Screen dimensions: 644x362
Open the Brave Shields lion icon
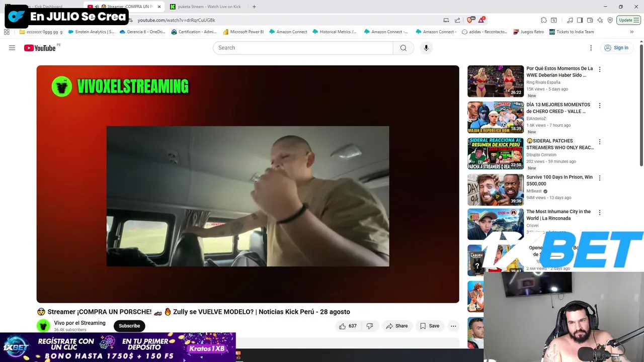(470, 20)
